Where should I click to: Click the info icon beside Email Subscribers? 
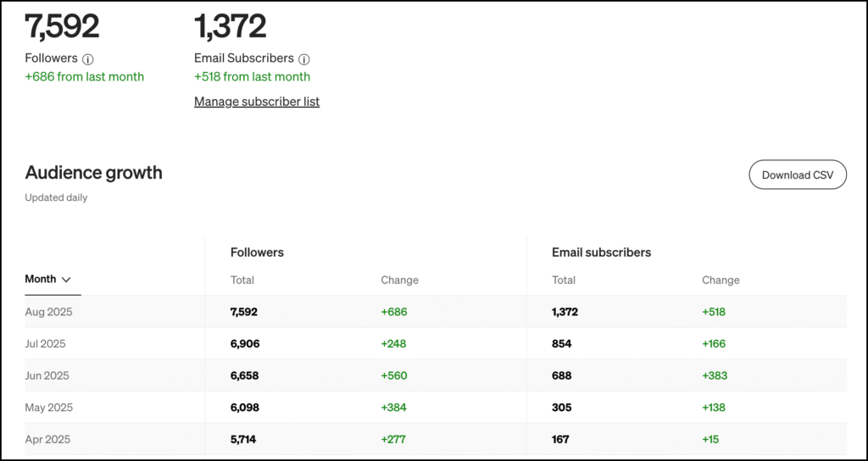[x=304, y=59]
